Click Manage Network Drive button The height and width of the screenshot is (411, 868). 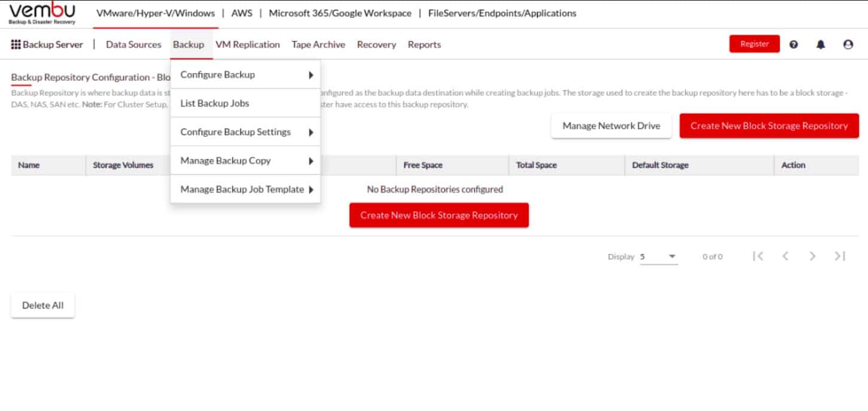coord(611,126)
